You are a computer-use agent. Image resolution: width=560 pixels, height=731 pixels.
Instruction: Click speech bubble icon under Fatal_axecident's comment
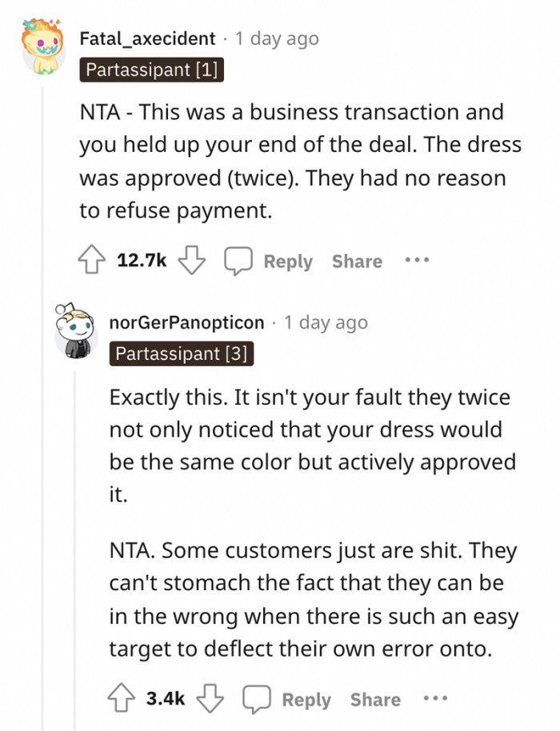pos(238,261)
